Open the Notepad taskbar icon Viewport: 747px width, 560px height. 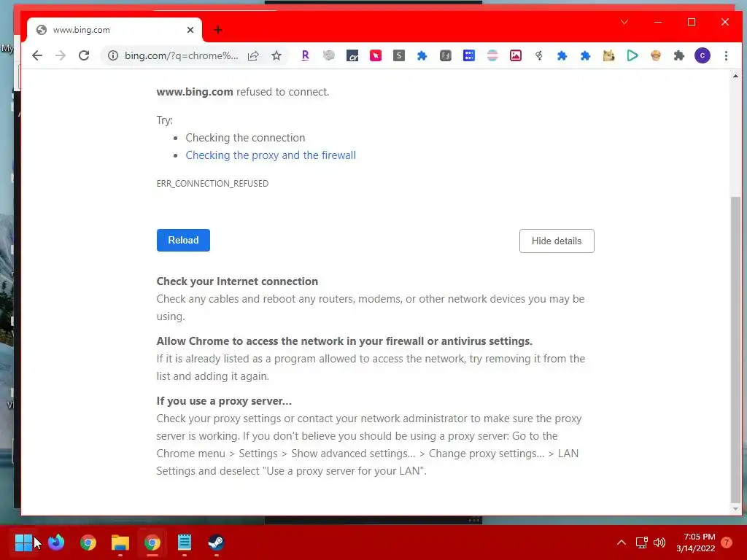(185, 542)
